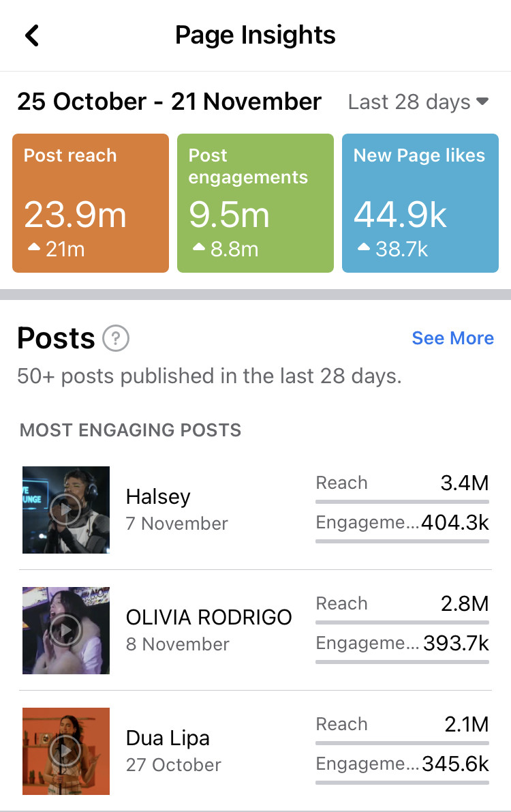Open the Post reach orange card

91,203
